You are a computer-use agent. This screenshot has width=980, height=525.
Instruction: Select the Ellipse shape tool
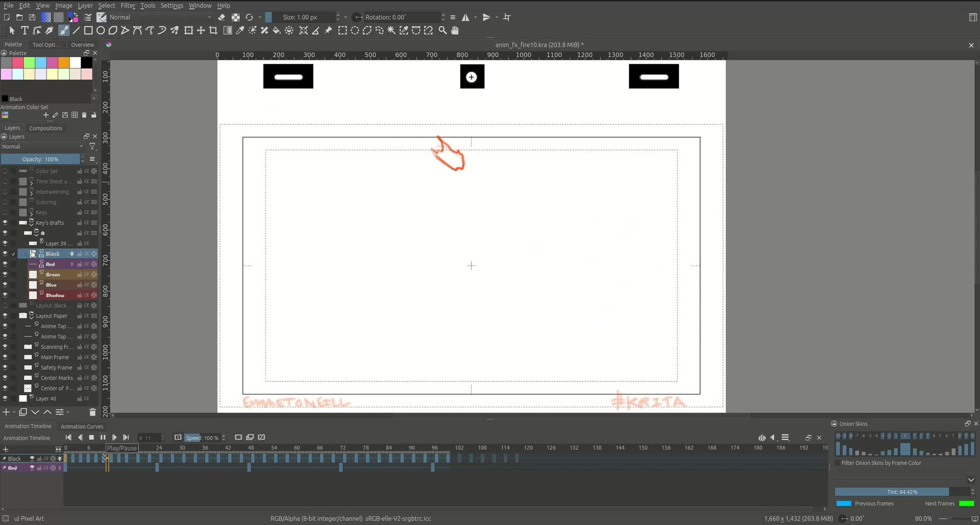pyautogui.click(x=101, y=31)
